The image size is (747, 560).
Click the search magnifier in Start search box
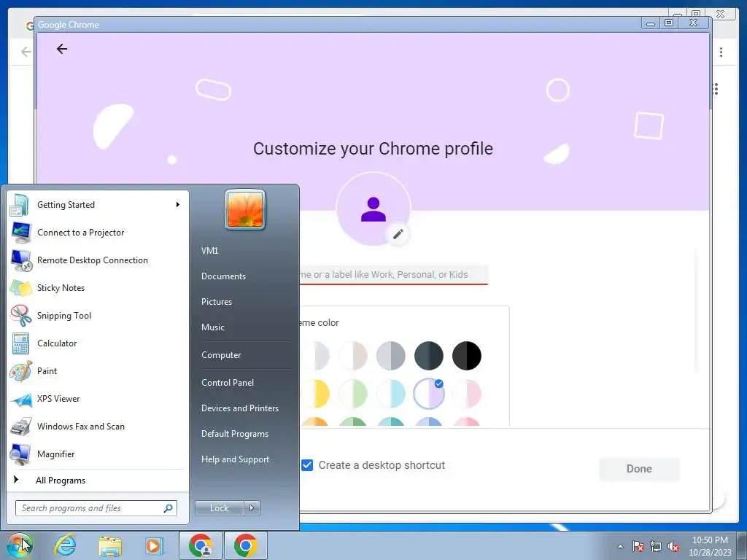point(169,508)
